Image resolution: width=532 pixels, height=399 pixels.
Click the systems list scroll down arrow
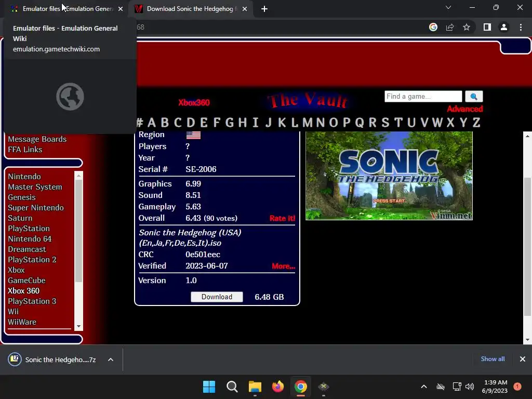click(79, 326)
